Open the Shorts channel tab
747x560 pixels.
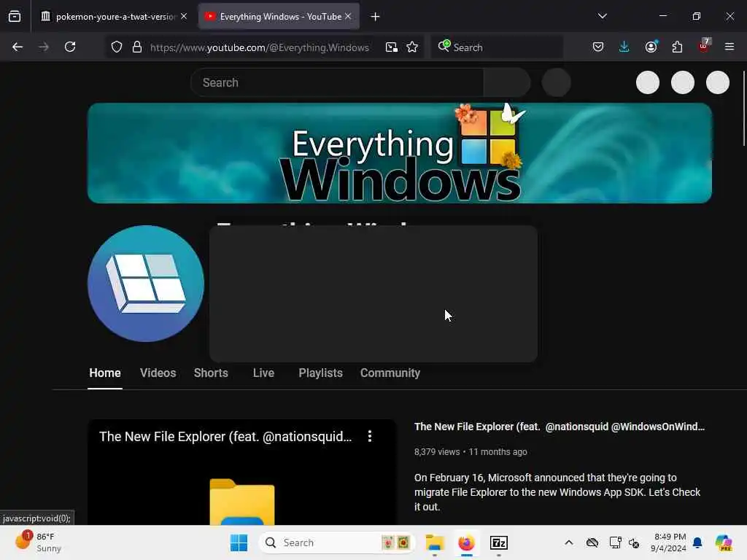click(x=211, y=373)
